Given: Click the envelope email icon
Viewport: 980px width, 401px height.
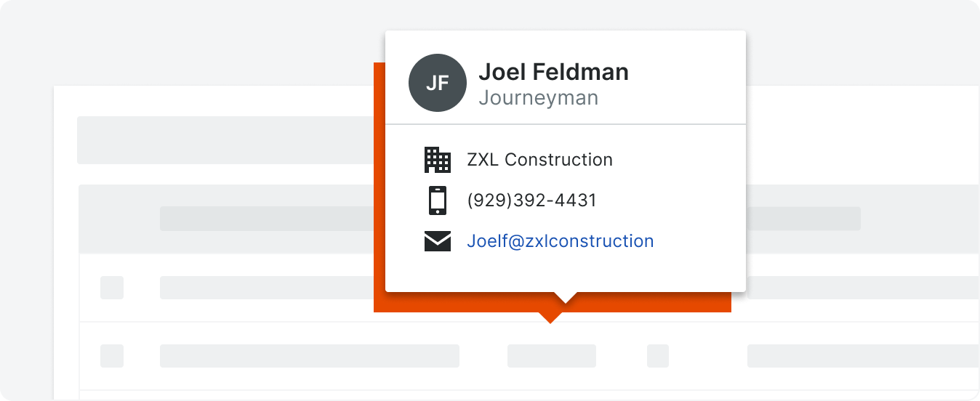Looking at the screenshot, I should click(x=438, y=241).
